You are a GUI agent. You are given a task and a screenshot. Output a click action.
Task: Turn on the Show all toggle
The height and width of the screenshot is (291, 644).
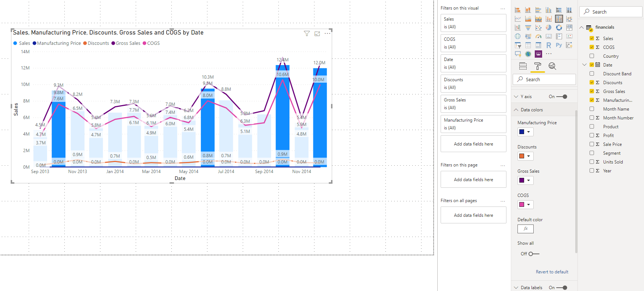pyautogui.click(x=534, y=254)
